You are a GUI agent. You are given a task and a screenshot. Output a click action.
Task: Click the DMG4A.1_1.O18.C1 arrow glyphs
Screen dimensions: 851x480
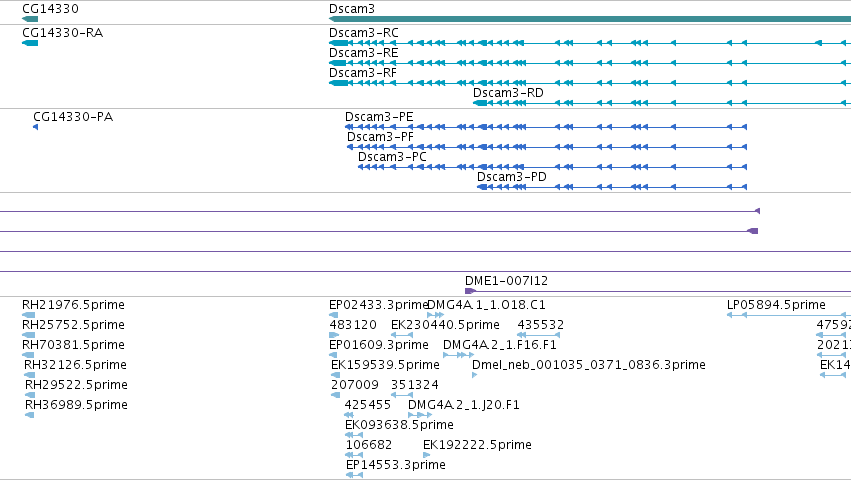tap(435, 315)
